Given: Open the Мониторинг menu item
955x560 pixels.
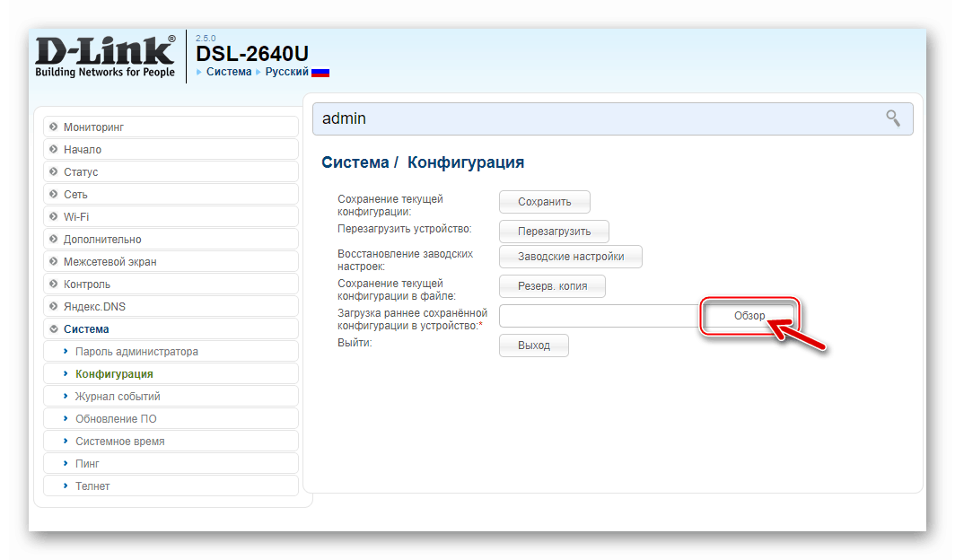Looking at the screenshot, I should point(171,127).
